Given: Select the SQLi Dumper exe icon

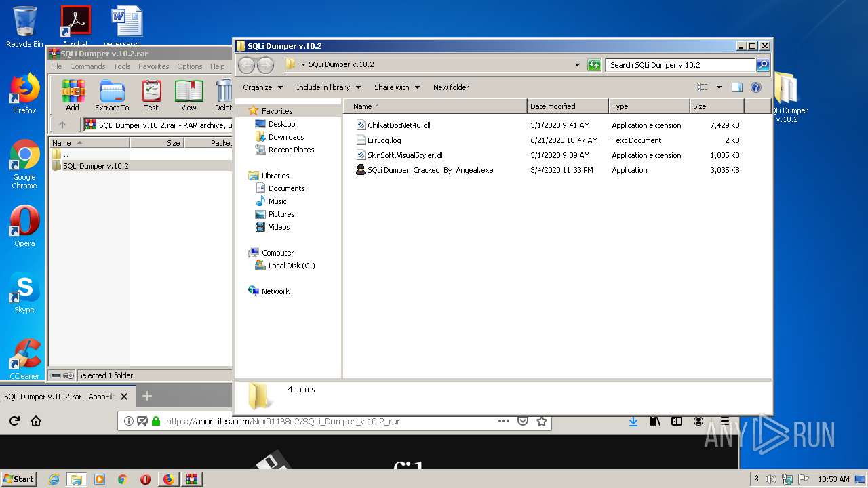Looking at the screenshot, I should point(361,170).
